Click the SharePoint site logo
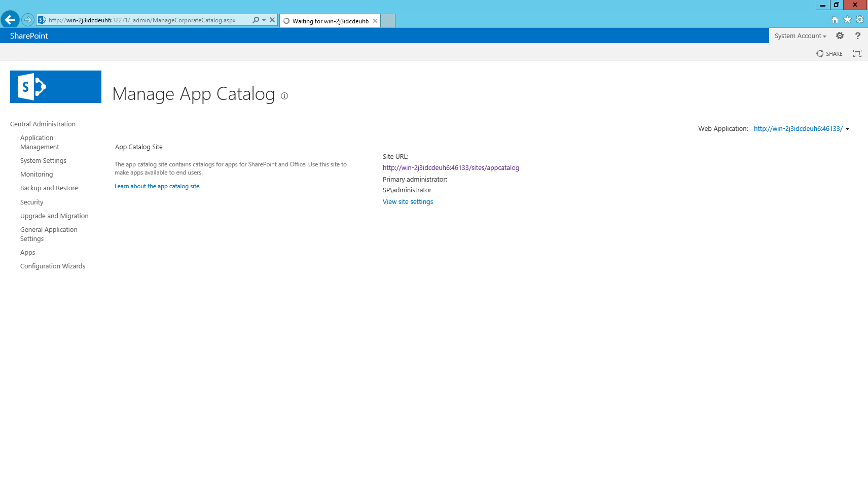Viewport: 868px width, 483px height. 56,87
